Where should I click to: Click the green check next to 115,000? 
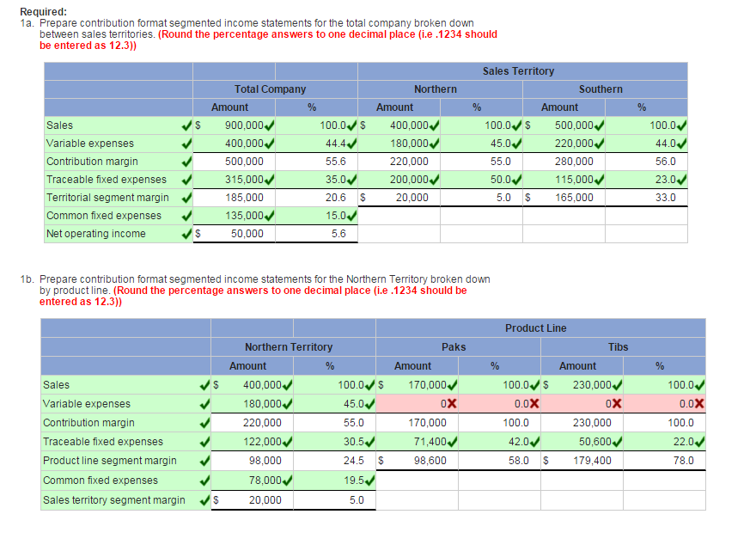click(600, 180)
